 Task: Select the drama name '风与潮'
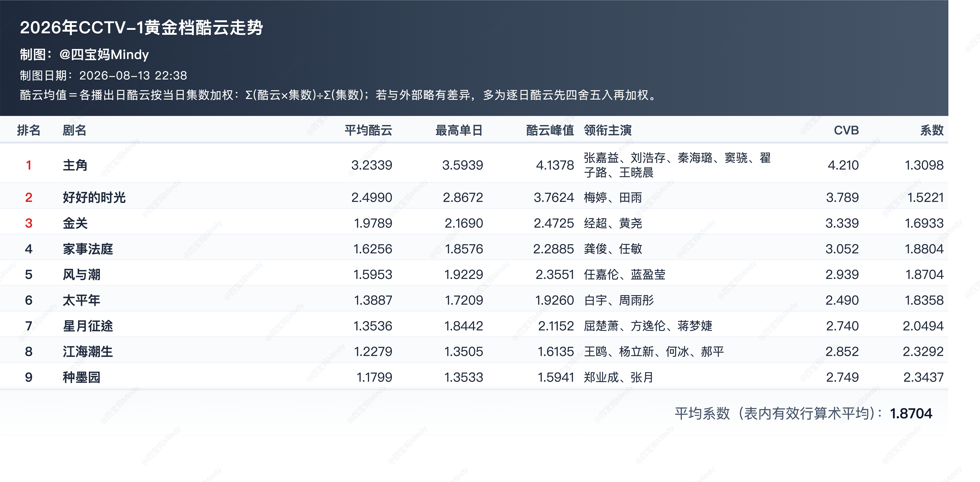pos(81,274)
